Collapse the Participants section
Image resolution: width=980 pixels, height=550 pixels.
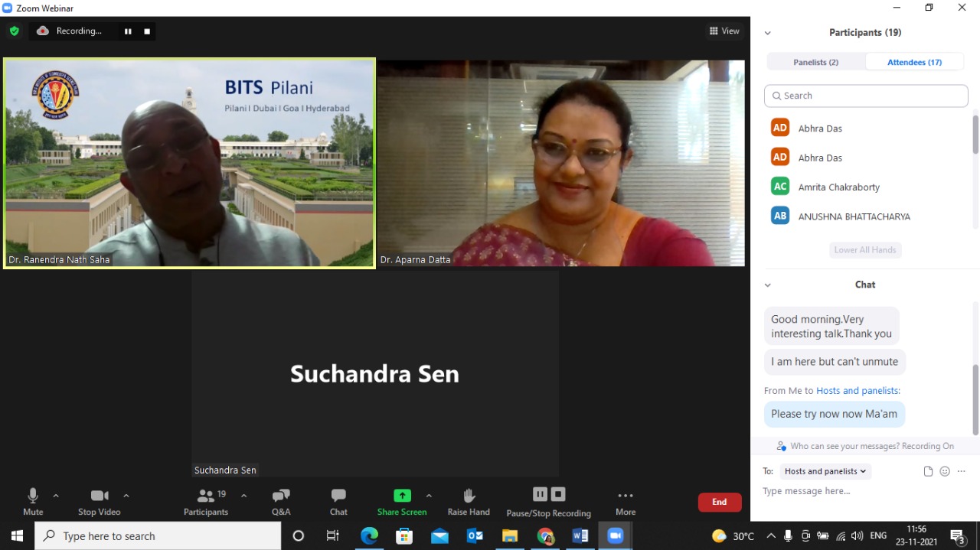point(768,33)
